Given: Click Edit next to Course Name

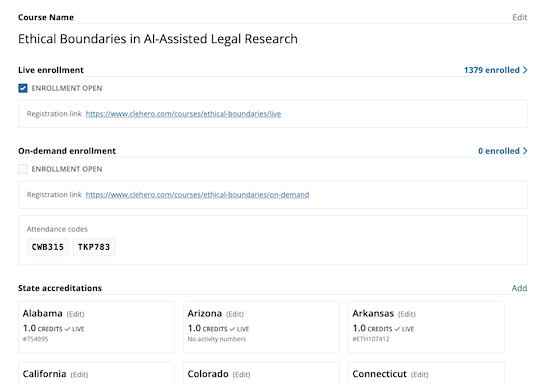Looking at the screenshot, I should click(519, 18).
